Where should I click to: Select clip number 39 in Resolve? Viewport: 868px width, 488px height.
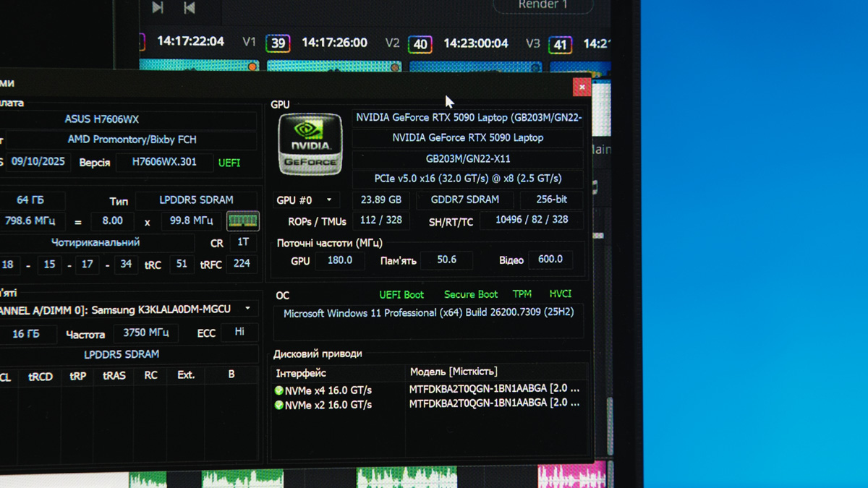pos(277,43)
